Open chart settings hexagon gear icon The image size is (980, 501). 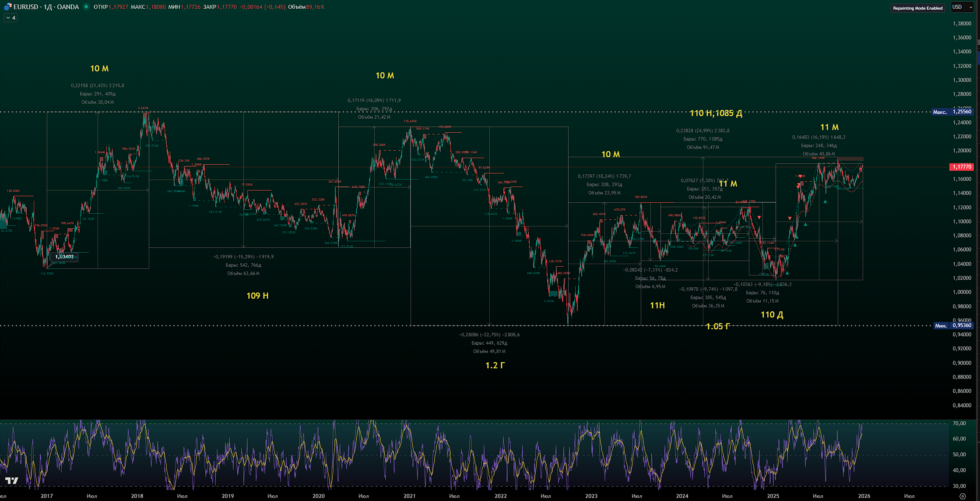[x=962, y=496]
